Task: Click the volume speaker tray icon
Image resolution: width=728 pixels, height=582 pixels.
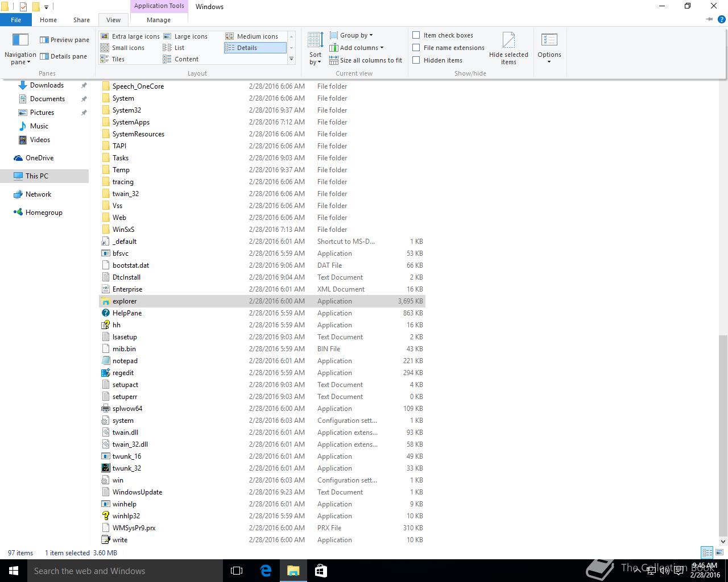Action: tap(664, 571)
